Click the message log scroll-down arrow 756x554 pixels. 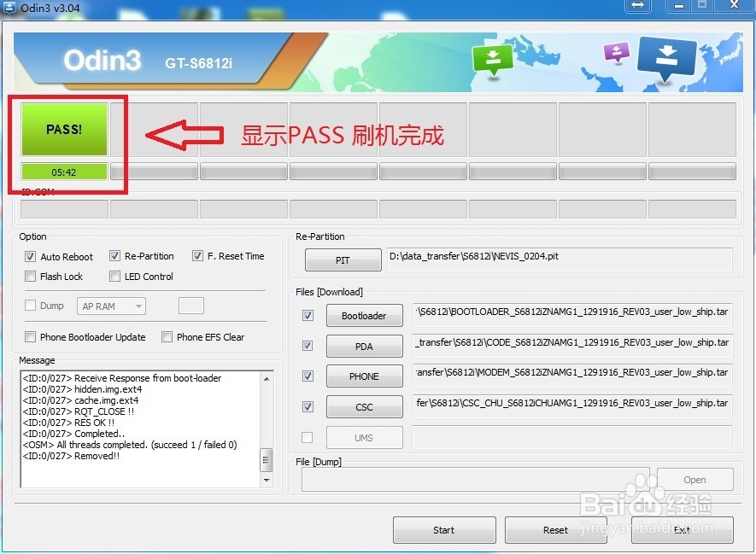pyautogui.click(x=267, y=481)
